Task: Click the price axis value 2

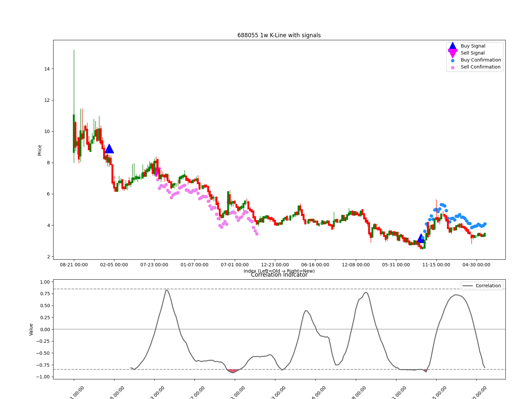Action: coord(48,257)
